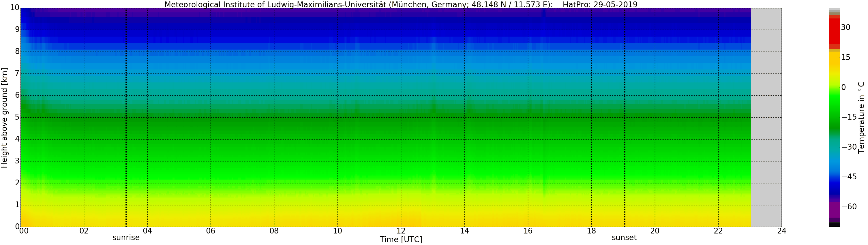Click the gray no-data area of plot

[766, 118]
